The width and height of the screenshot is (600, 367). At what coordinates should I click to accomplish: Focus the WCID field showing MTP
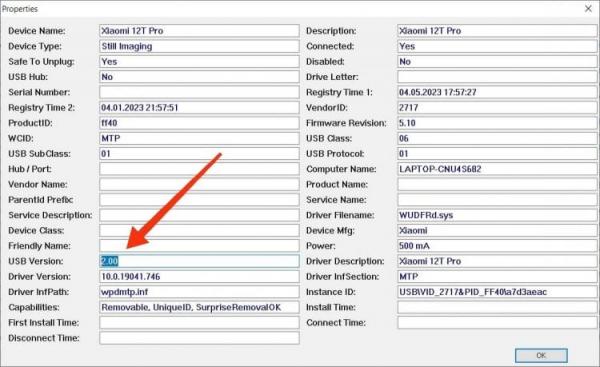[x=199, y=138]
